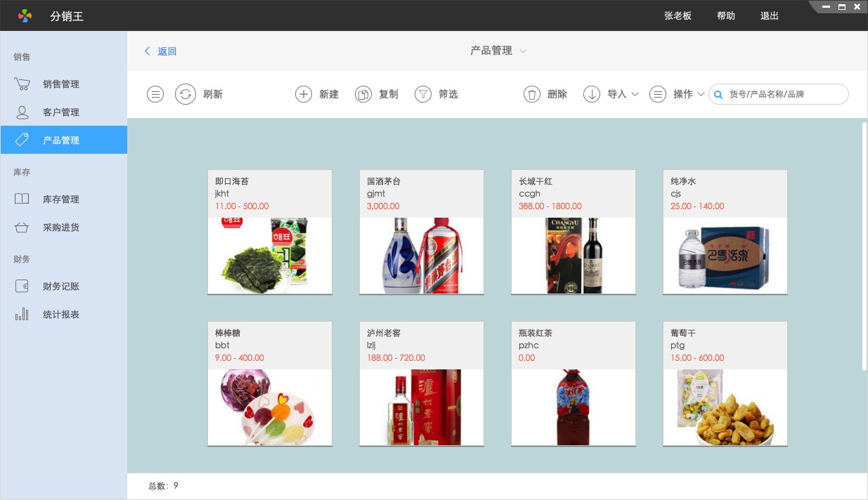The image size is (868, 500).
Task: Click the 返回 back link
Action: click(161, 51)
